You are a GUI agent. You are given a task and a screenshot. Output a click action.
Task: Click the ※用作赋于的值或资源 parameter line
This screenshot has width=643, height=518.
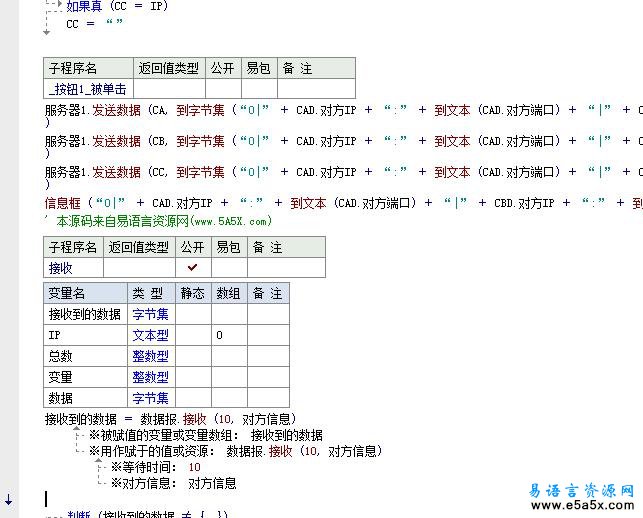click(x=236, y=451)
